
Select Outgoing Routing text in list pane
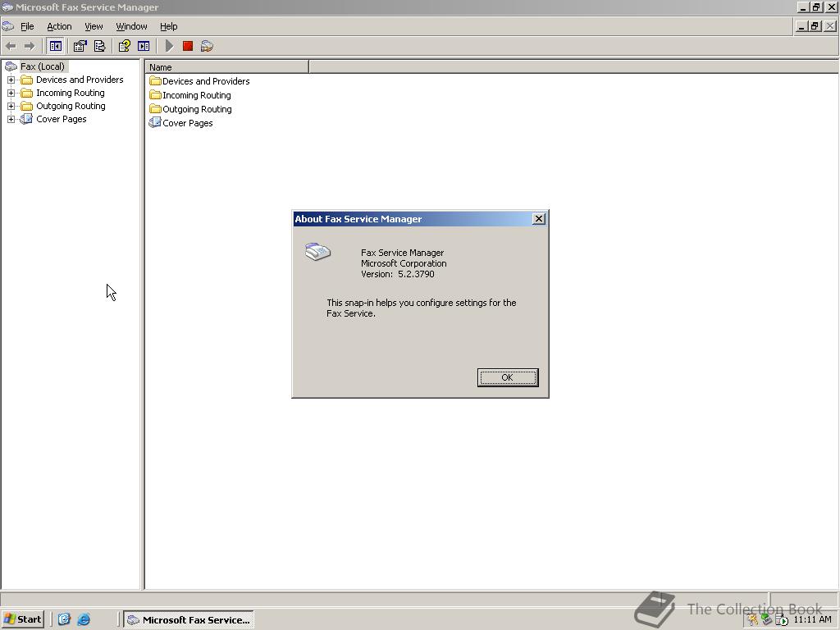pos(197,109)
